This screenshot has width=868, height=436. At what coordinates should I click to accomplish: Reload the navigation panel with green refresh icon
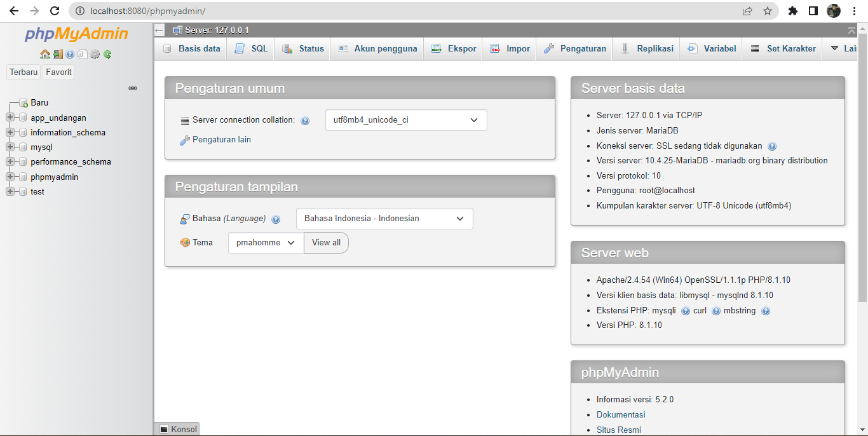(x=107, y=55)
